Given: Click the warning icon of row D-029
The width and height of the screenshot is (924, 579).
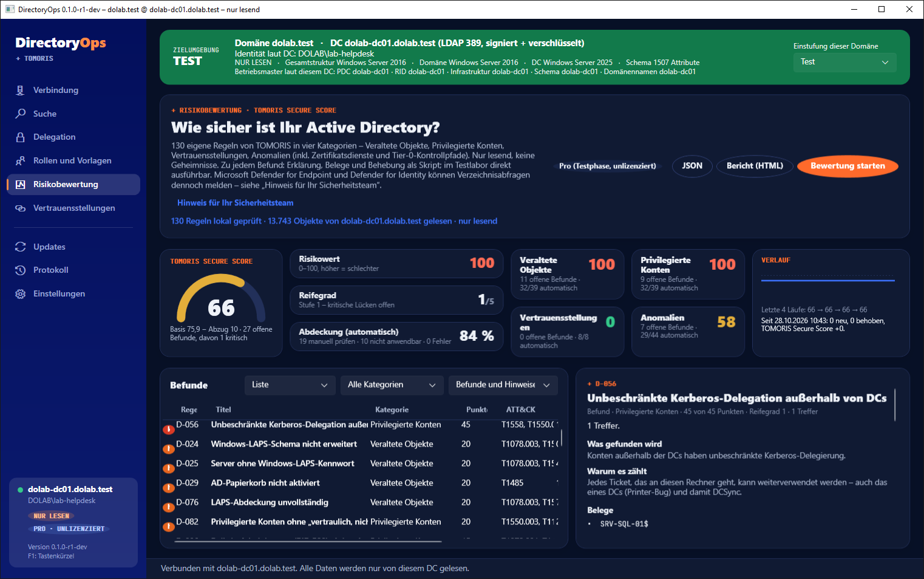Looking at the screenshot, I should pos(168,488).
